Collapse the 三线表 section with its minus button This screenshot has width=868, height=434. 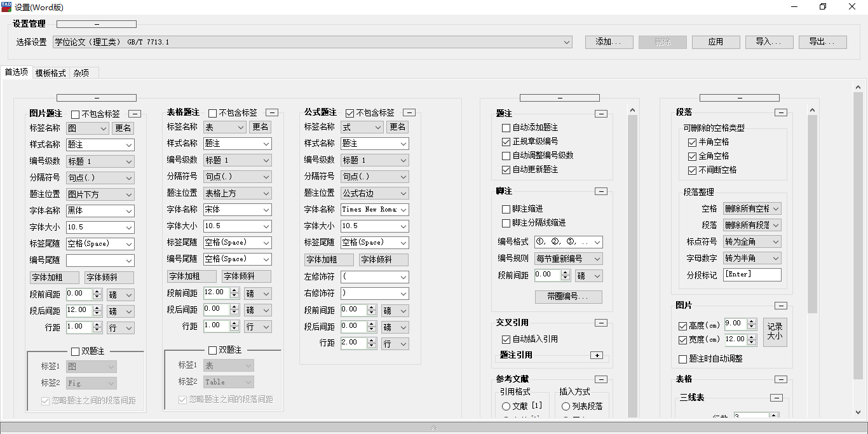pos(776,398)
